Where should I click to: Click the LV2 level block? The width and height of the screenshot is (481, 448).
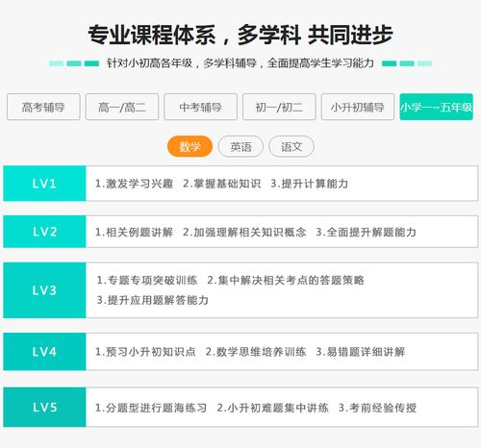(x=44, y=232)
